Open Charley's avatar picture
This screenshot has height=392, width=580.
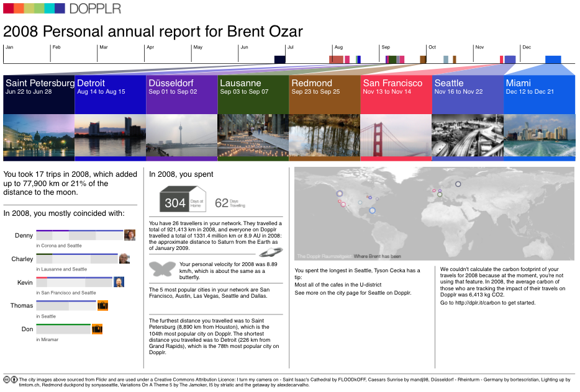[x=124, y=259]
